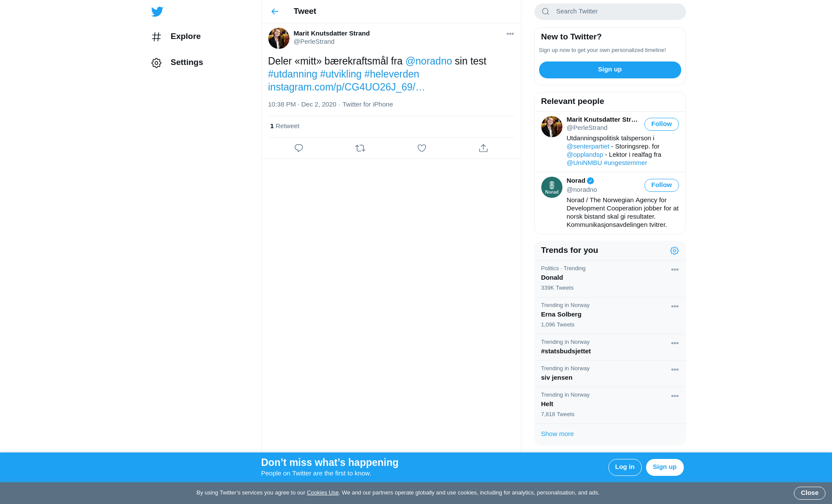Open the Twitter for iPhone source link
This screenshot has height=504, width=832.
tap(367, 104)
